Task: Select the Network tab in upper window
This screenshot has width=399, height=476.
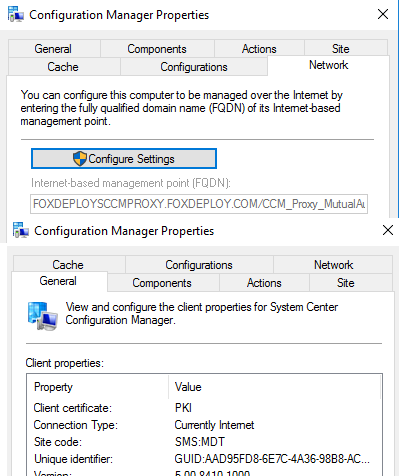Action: 329,65
